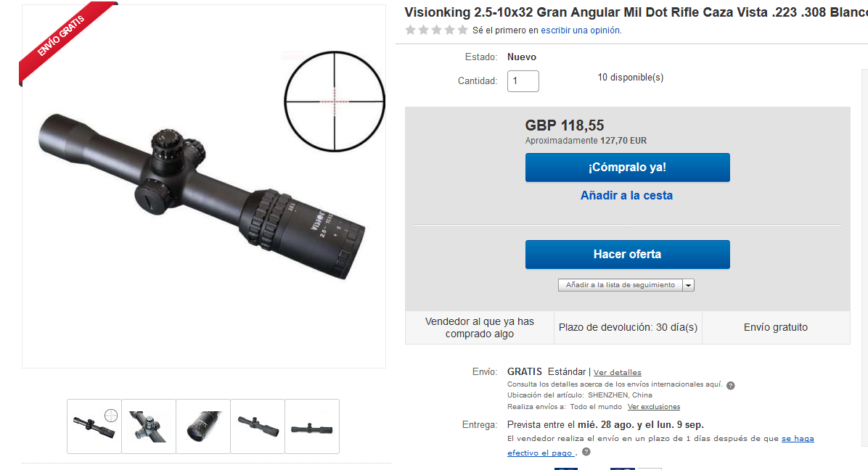This screenshot has width=868, height=470.
Task: Expand the watchlist dropdown arrow
Action: (688, 285)
